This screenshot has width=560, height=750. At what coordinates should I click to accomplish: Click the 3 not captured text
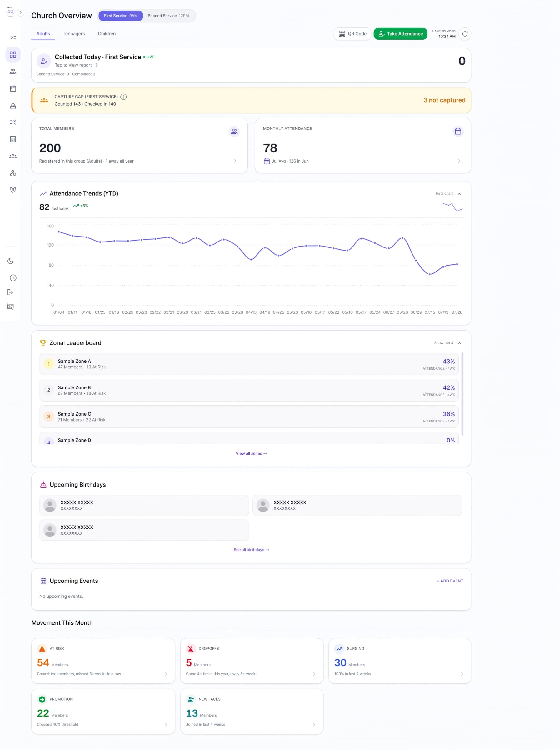coord(444,100)
